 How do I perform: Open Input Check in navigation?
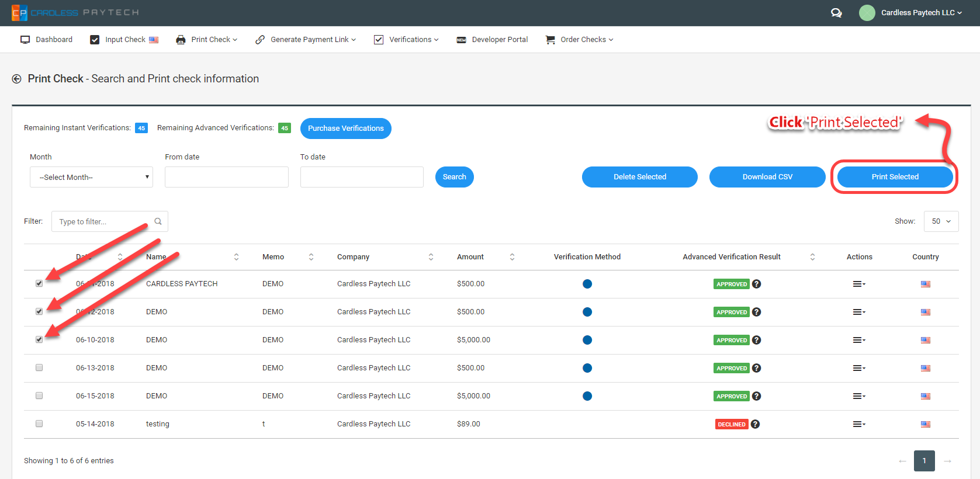coord(124,40)
